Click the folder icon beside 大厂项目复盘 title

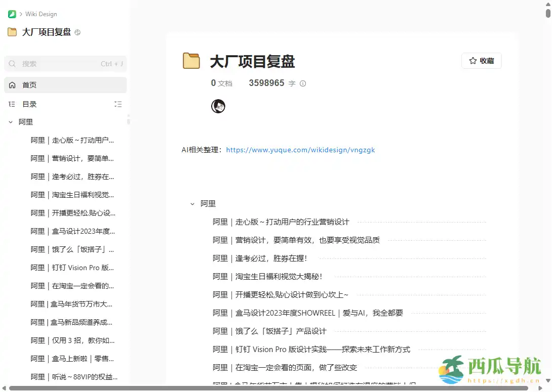pos(191,61)
